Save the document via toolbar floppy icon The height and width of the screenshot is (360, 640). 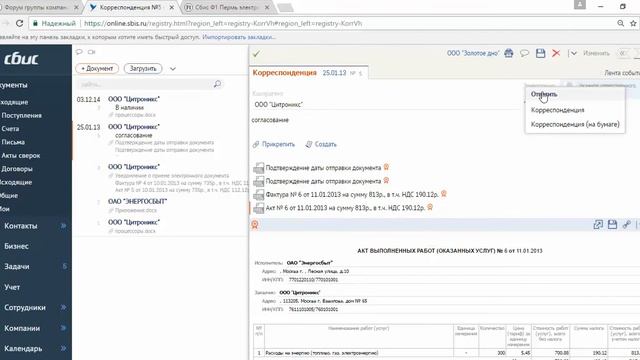click(x=540, y=53)
